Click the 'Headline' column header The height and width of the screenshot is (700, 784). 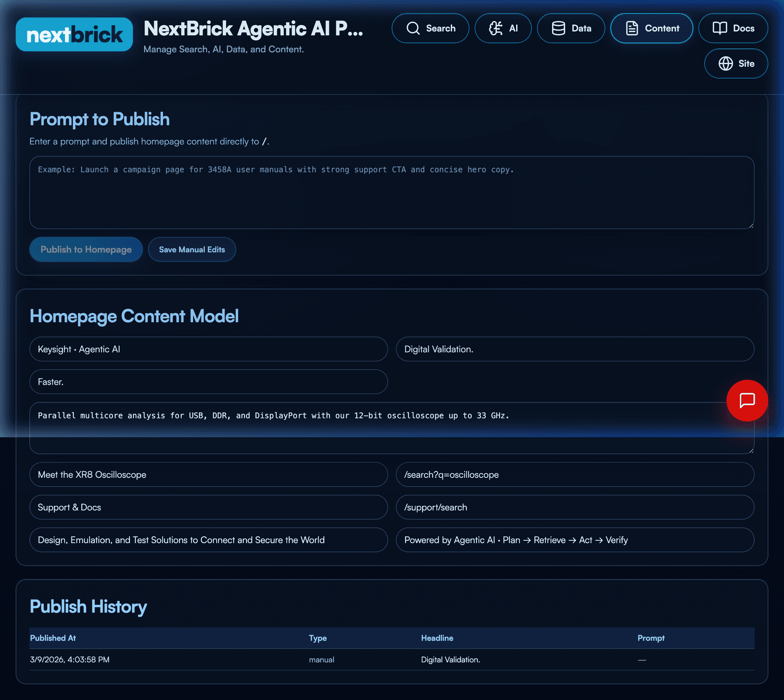point(437,638)
